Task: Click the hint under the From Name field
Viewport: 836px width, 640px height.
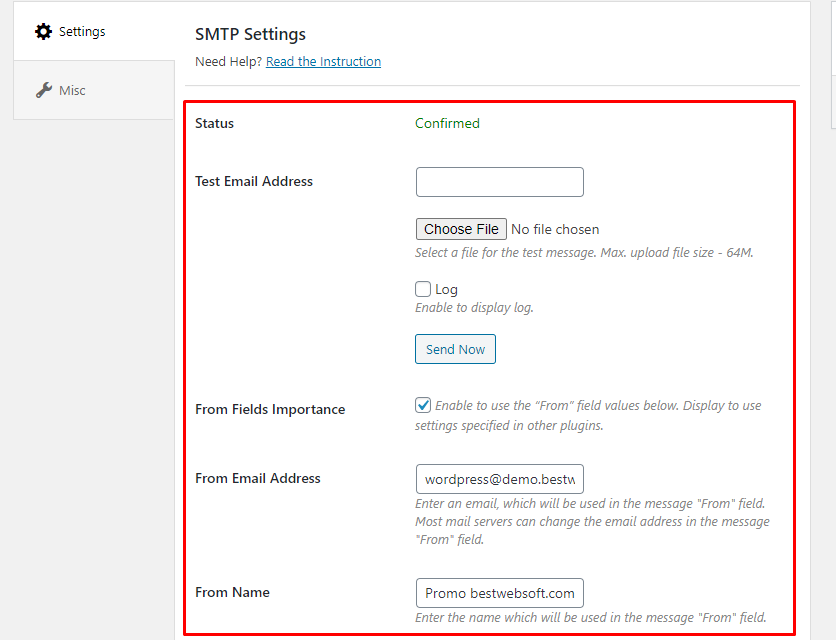Action: pyautogui.click(x=591, y=618)
